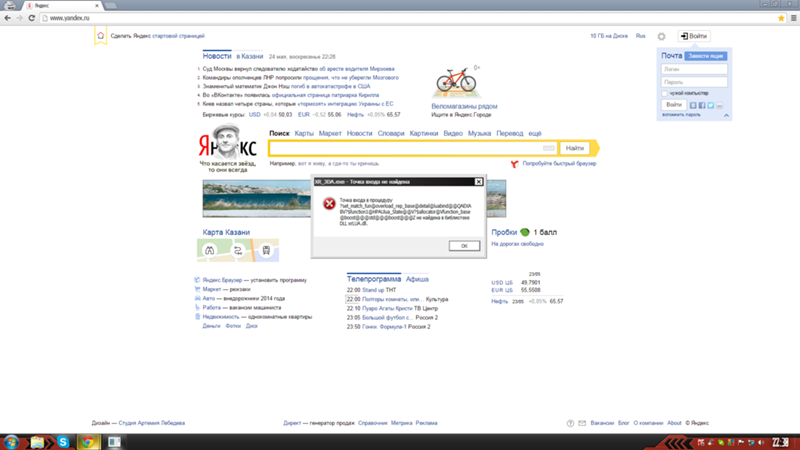This screenshot has width=800, height=450.
Task: Click the Завести ящик button
Action: 706,56
